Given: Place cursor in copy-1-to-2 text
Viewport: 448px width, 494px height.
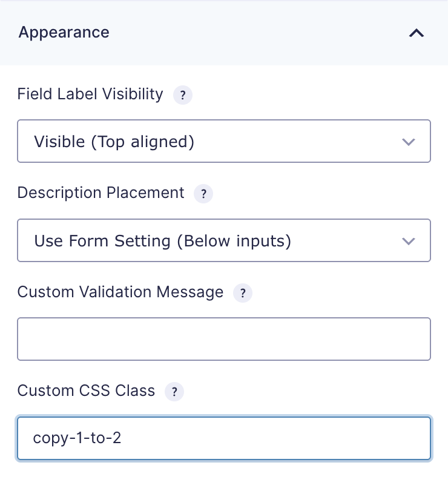Looking at the screenshot, I should [77, 438].
